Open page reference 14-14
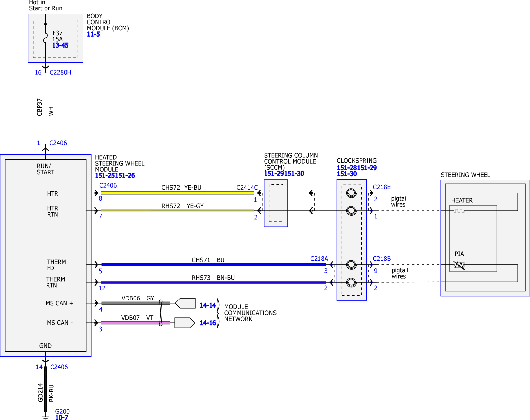The width and height of the screenshot is (530, 420). coord(208,305)
